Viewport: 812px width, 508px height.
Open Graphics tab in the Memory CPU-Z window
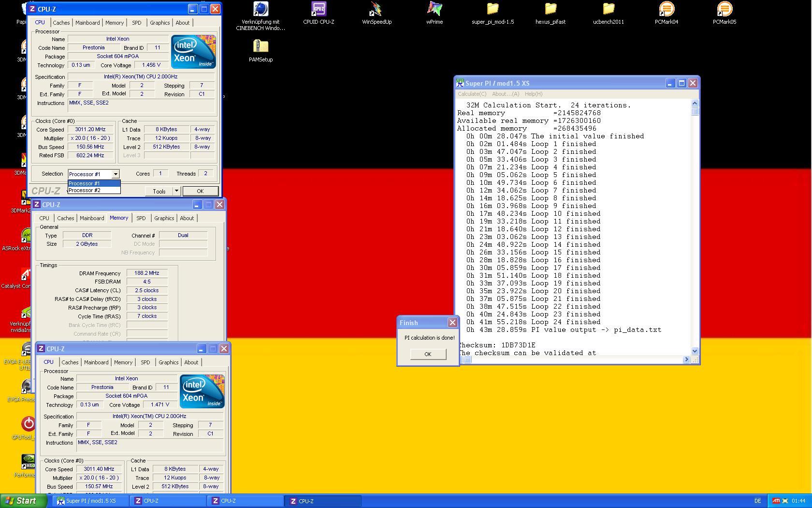click(164, 218)
